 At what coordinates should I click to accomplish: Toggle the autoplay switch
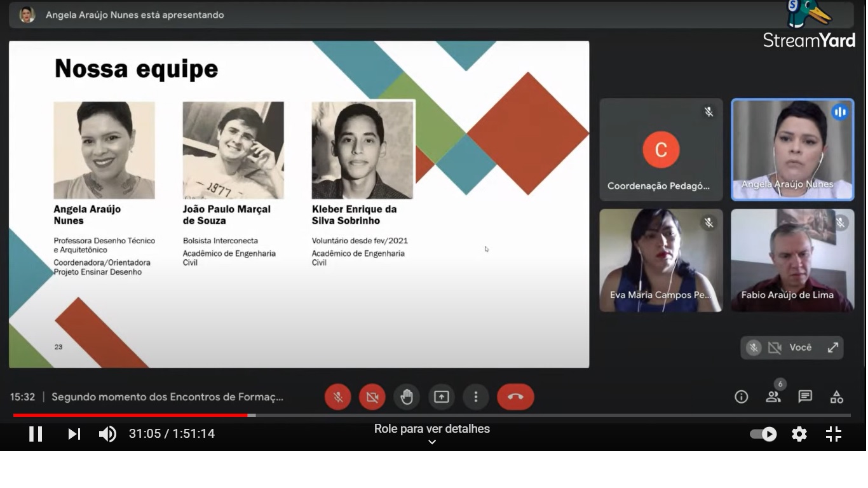tap(763, 434)
